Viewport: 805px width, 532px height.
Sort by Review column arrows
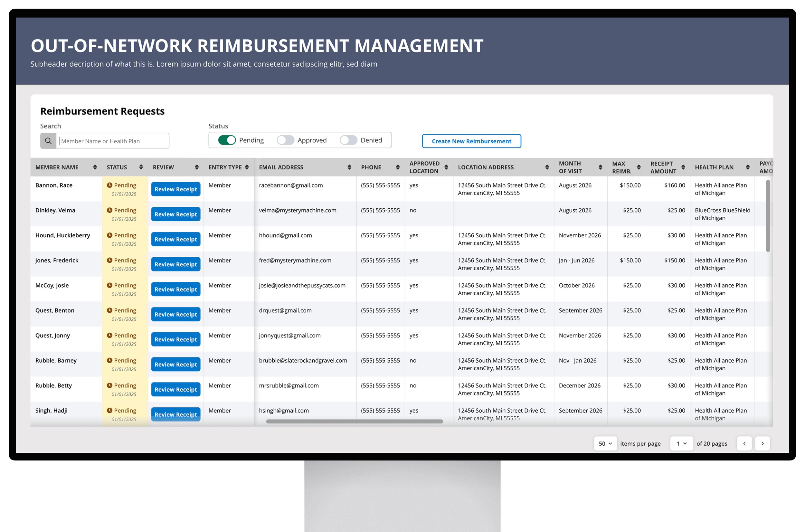[197, 167]
